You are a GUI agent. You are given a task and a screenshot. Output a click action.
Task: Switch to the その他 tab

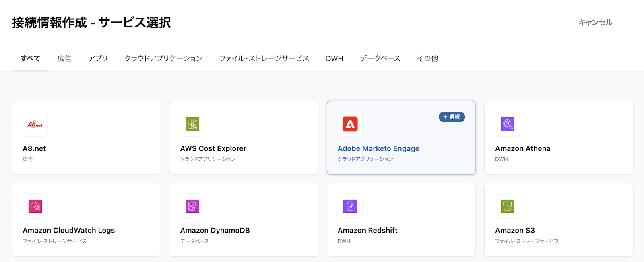tap(427, 58)
